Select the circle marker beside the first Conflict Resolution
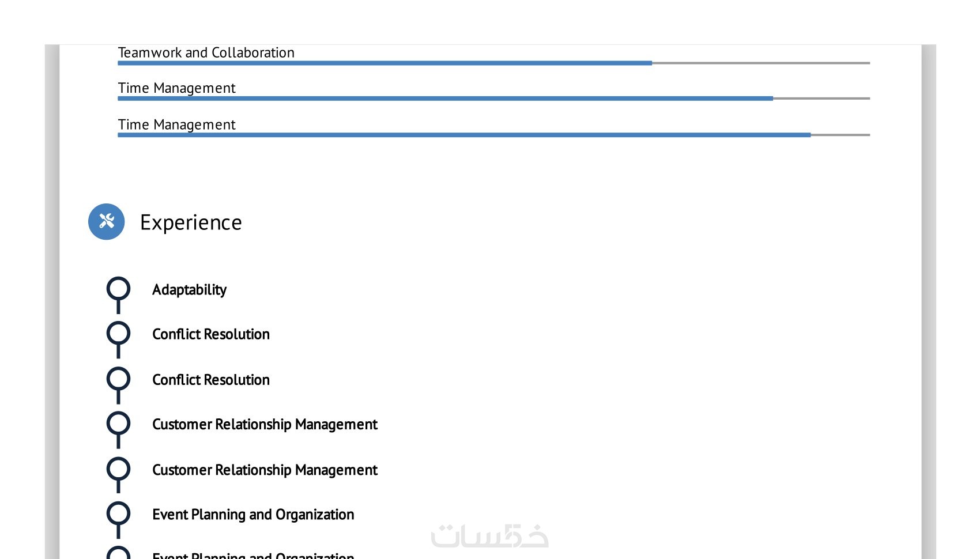980x559 pixels. coord(118,333)
